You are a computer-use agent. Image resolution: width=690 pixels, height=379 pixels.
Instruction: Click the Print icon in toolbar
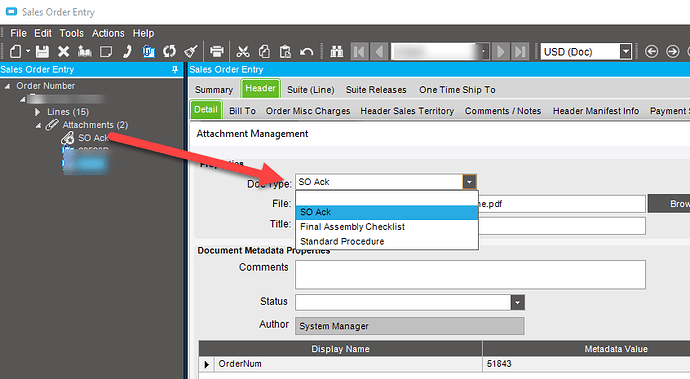click(217, 52)
